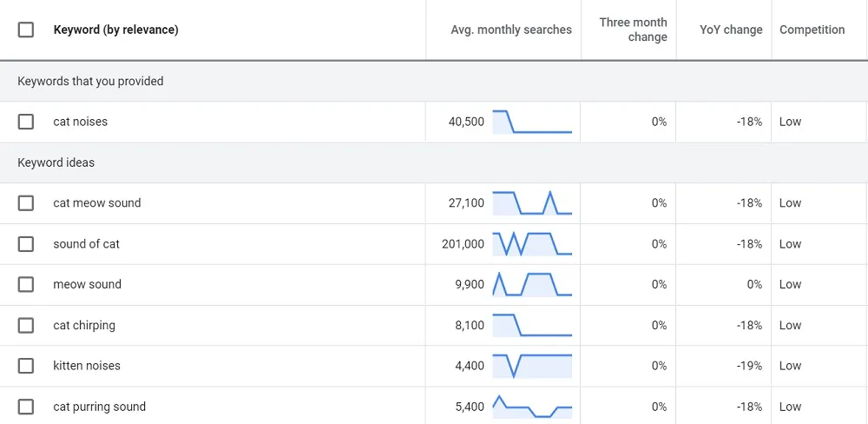Select the cat chirping checkbox

point(26,325)
